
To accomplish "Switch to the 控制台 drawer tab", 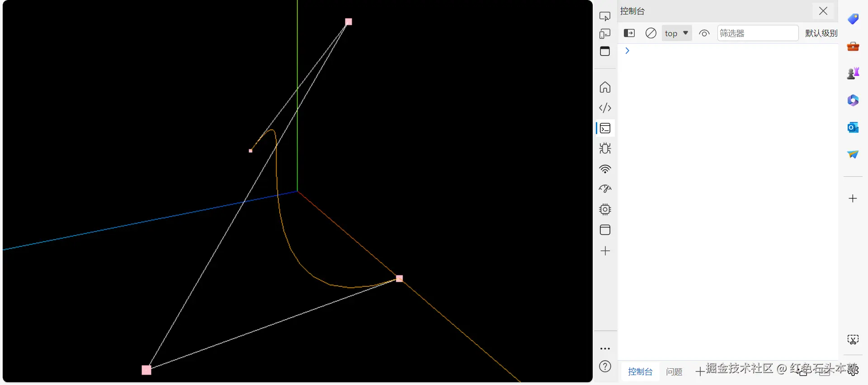I will (x=640, y=371).
